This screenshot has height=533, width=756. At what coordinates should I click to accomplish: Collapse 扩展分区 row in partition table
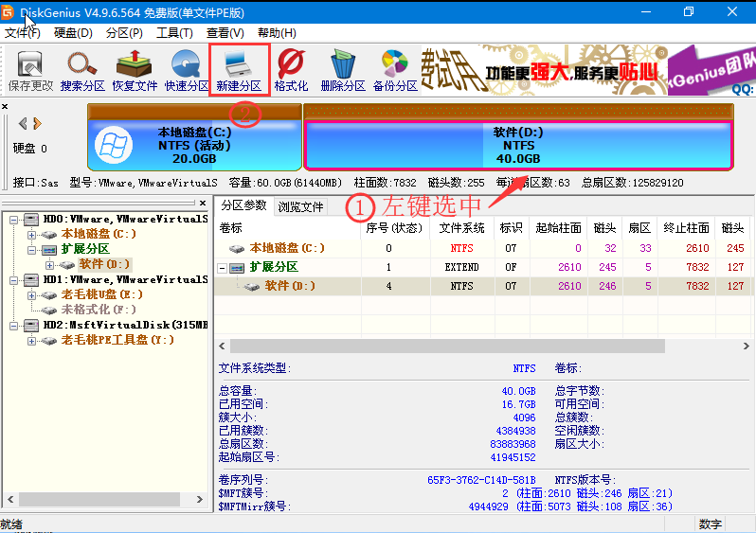click(223, 268)
